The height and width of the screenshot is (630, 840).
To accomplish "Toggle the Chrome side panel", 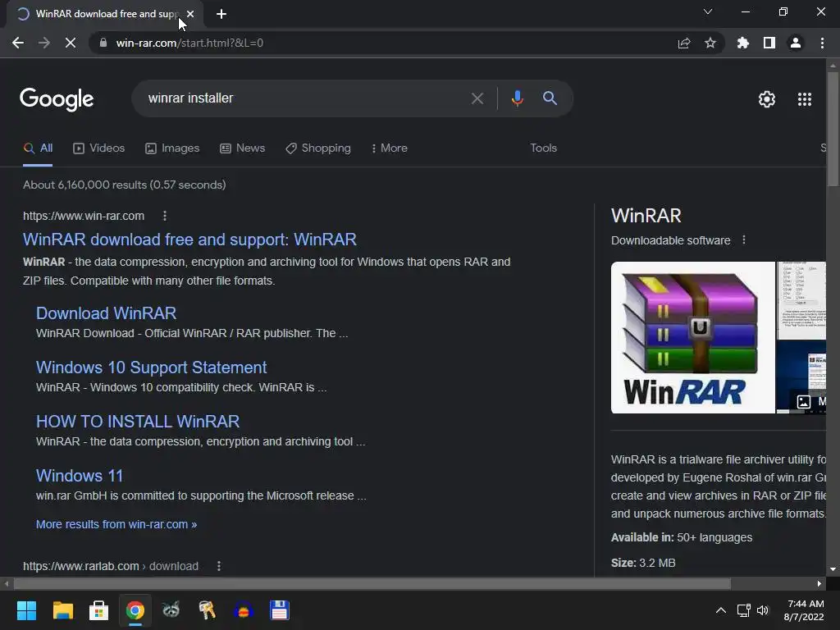I will pyautogui.click(x=769, y=43).
